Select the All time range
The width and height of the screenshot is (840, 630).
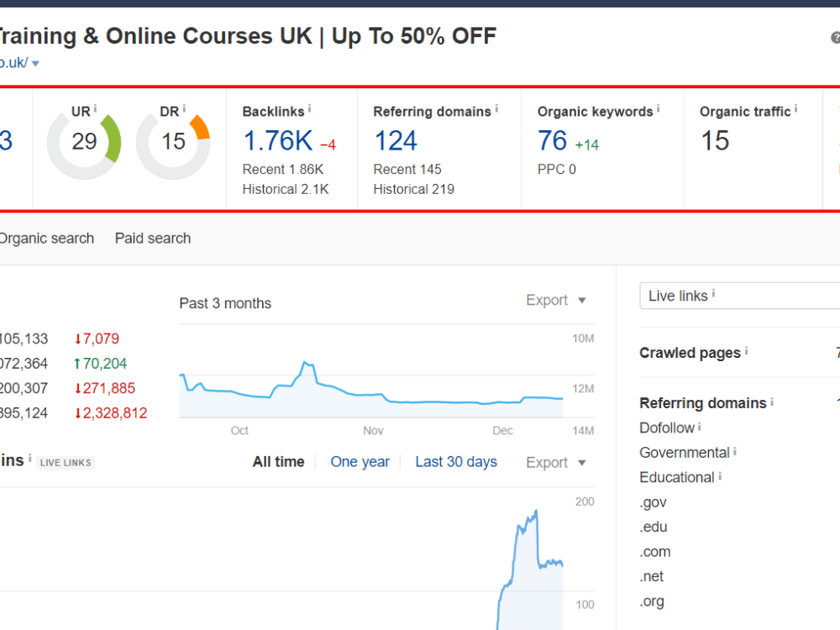pyautogui.click(x=279, y=462)
